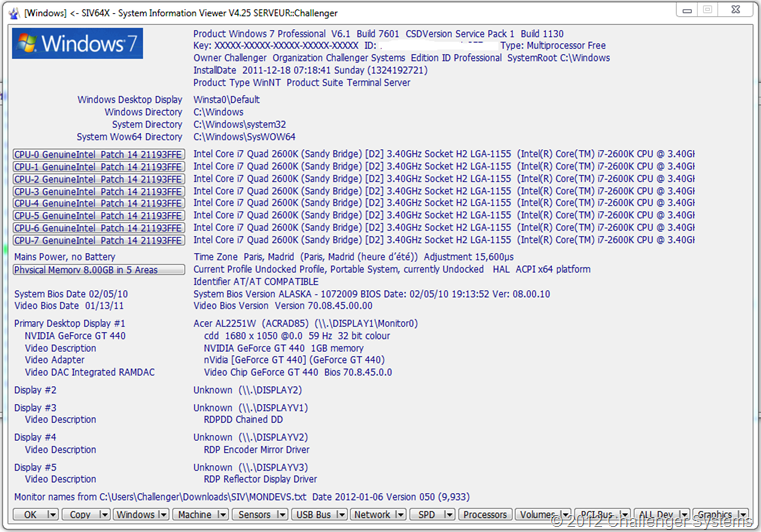Expand the Network dropdown arrow
Viewport: 761px width, 532px height.
tap(400, 515)
